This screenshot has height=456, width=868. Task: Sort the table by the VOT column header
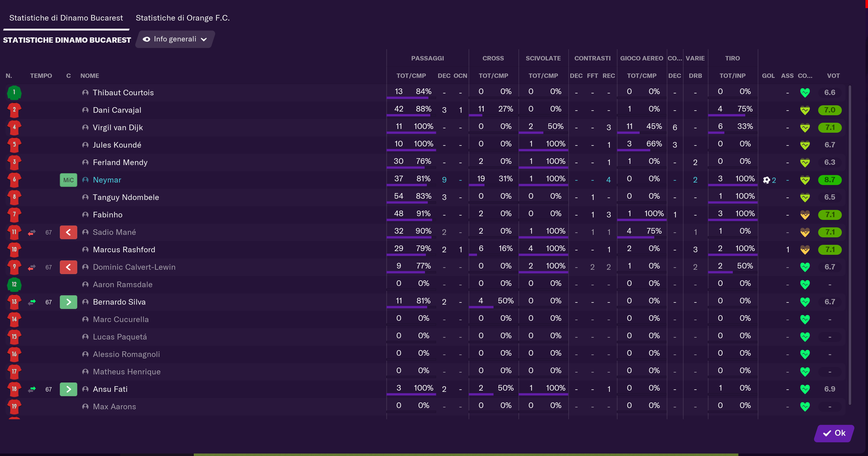pyautogui.click(x=833, y=76)
